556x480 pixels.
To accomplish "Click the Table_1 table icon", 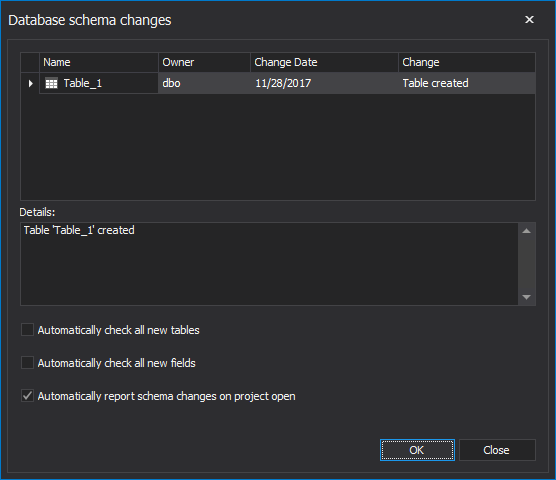I will coord(51,83).
